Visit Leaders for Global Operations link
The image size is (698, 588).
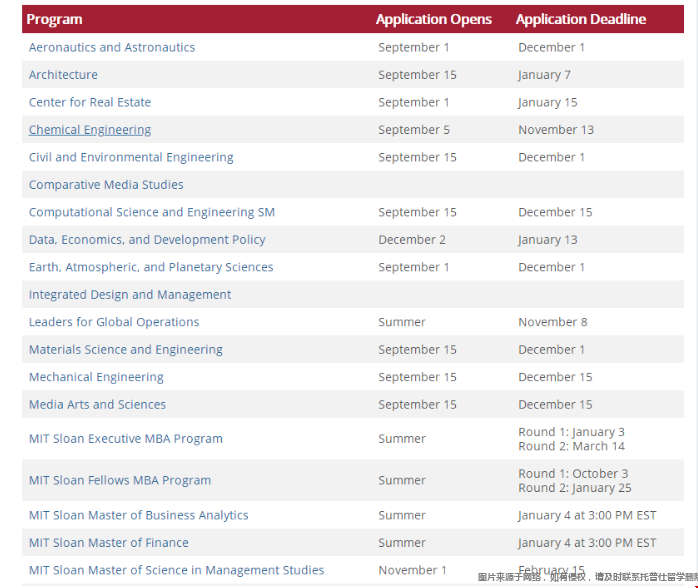coord(114,322)
